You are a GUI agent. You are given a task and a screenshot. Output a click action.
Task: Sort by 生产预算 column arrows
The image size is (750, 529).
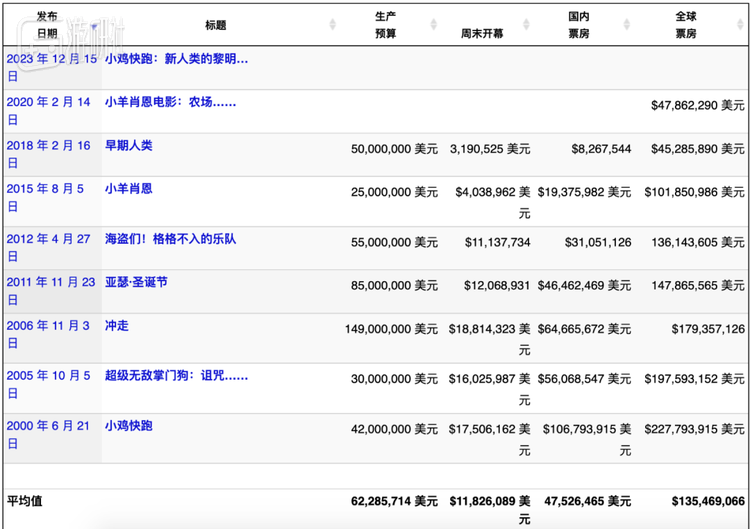pyautogui.click(x=433, y=24)
